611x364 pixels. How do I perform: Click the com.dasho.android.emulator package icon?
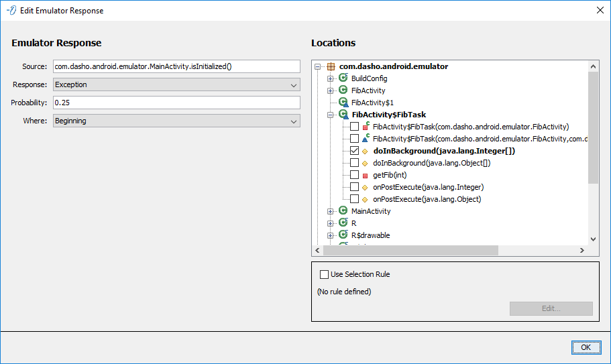(x=331, y=66)
